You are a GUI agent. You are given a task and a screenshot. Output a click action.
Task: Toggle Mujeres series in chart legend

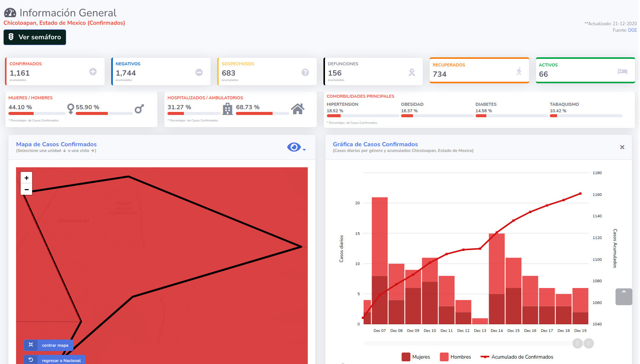click(x=416, y=357)
